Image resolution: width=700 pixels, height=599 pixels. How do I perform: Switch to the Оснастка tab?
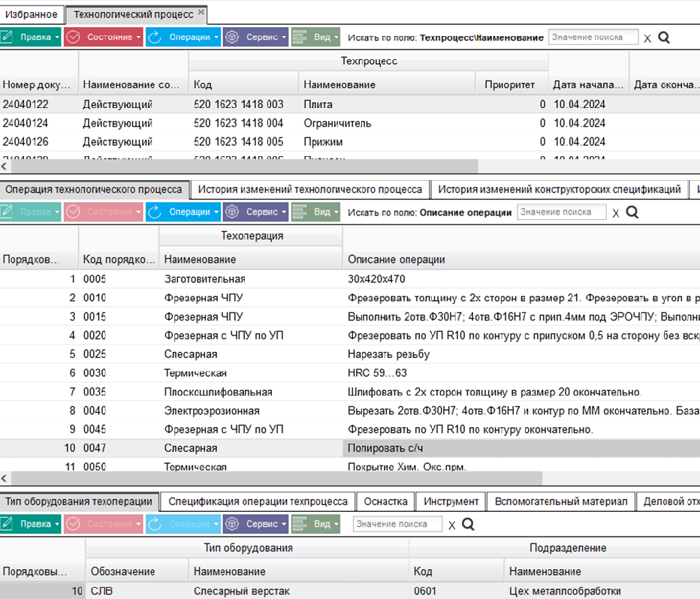[386, 501]
